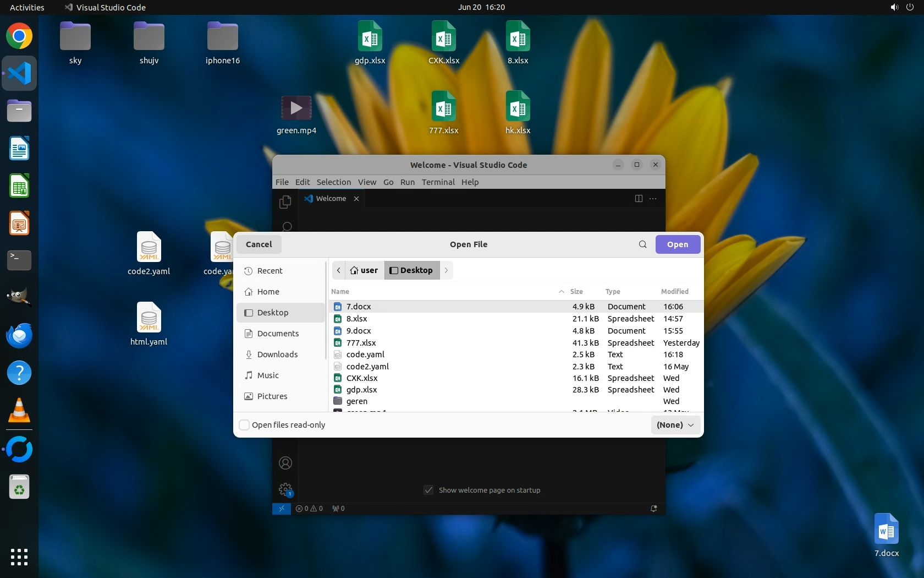Expand the (None) file filter dropdown
The height and width of the screenshot is (578, 924).
(x=675, y=425)
